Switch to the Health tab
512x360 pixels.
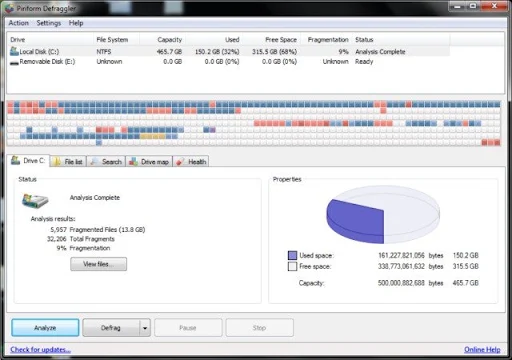pos(191,162)
